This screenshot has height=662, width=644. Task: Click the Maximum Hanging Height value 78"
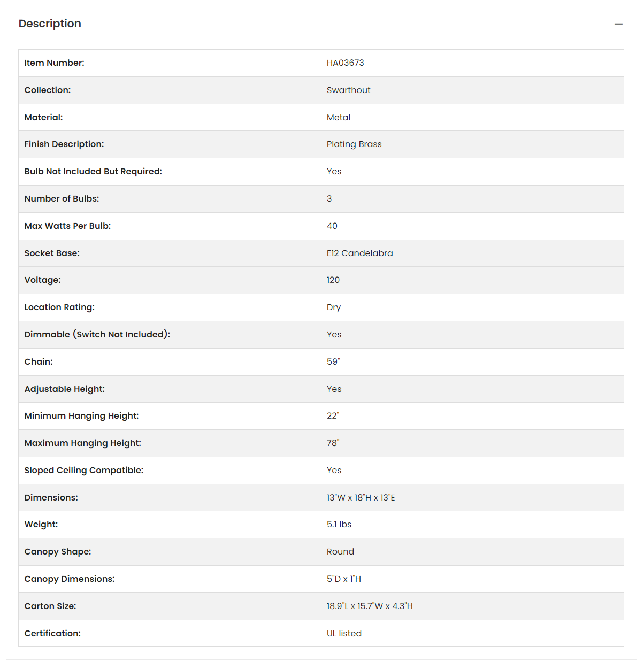[x=333, y=443]
